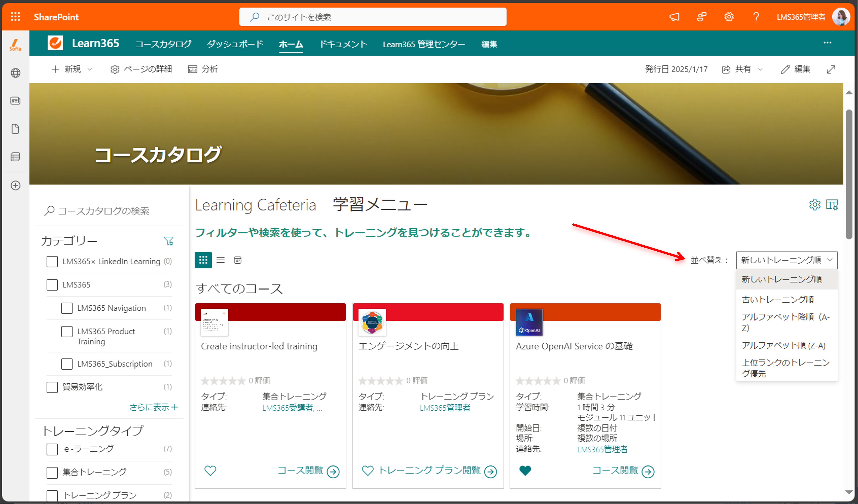Open the Create instructor-led training arrow icon
Screen dimensions: 858x504
(x=333, y=472)
